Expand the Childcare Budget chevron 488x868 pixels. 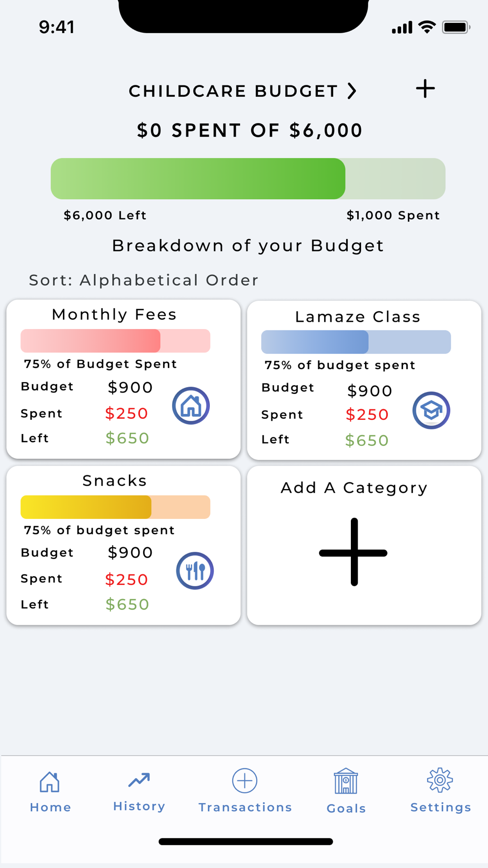352,91
